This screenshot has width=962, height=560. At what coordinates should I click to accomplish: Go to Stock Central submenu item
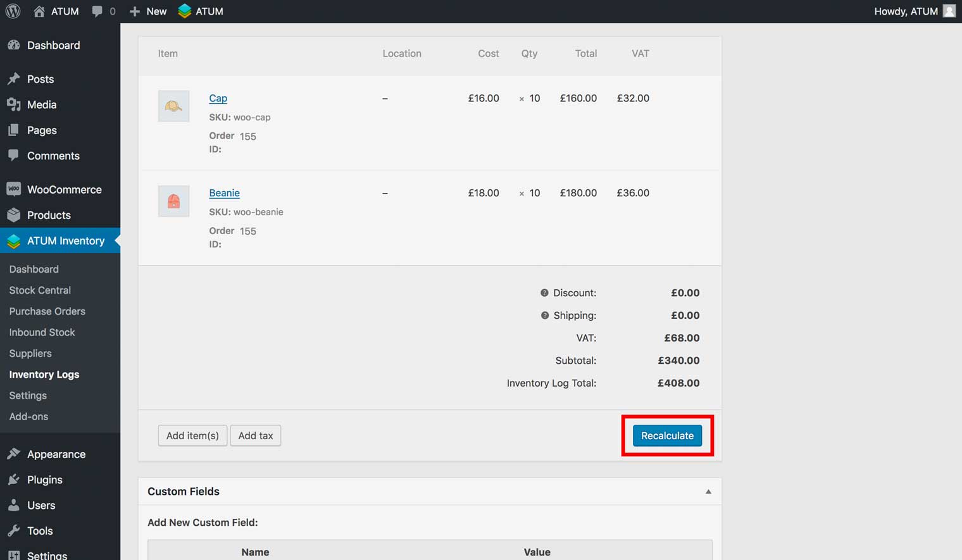(40, 290)
